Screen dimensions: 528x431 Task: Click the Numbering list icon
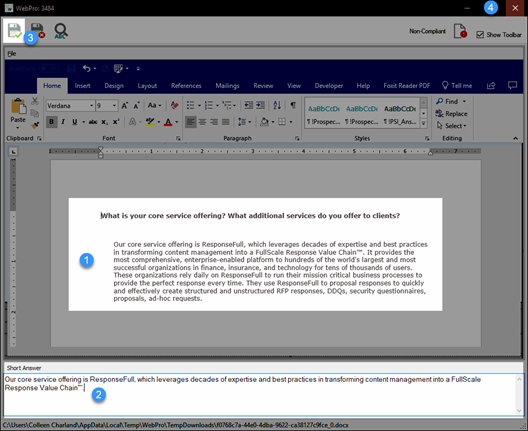coord(209,105)
